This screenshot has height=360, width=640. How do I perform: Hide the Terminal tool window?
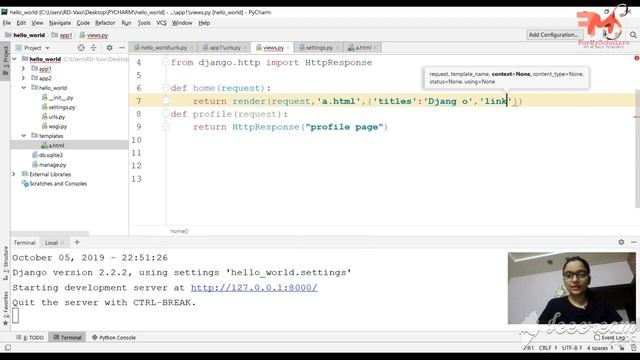click(633, 242)
